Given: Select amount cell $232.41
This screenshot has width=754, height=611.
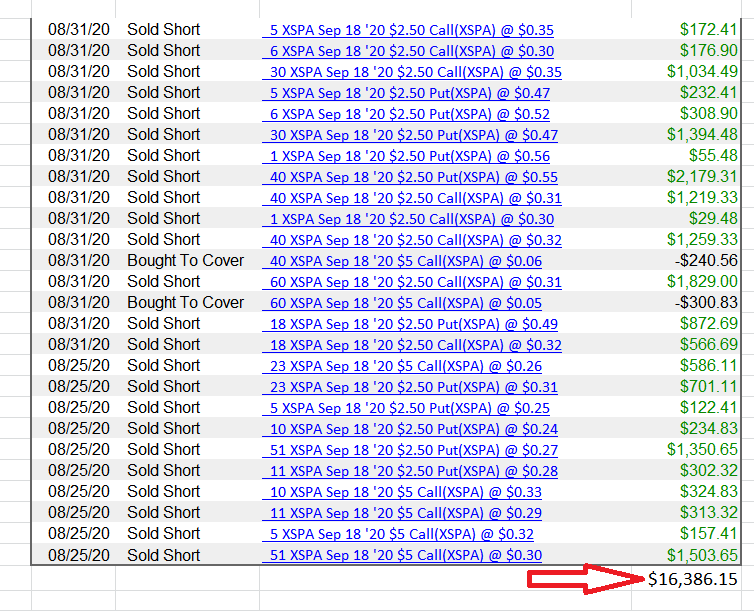Looking at the screenshot, I should coord(708,92).
